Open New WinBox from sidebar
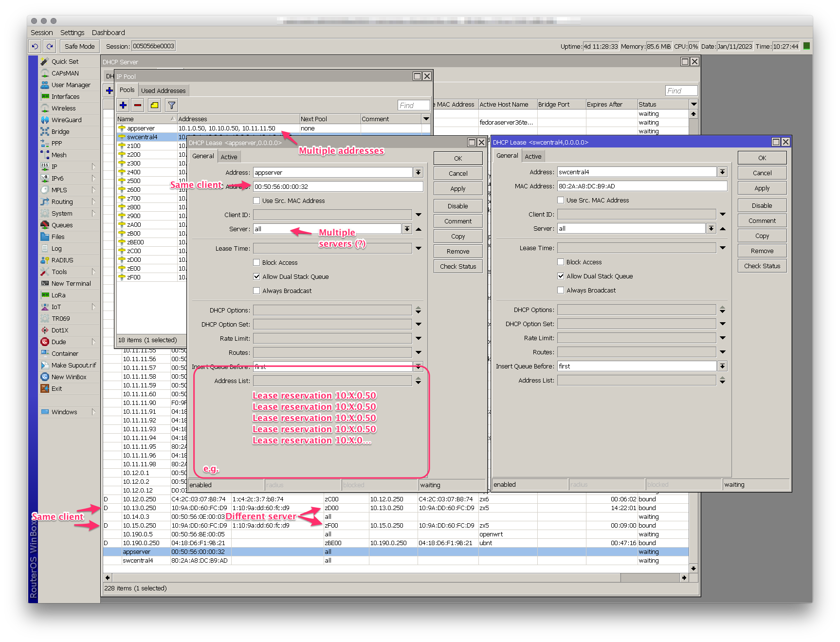The width and height of the screenshot is (840, 642). point(69,377)
